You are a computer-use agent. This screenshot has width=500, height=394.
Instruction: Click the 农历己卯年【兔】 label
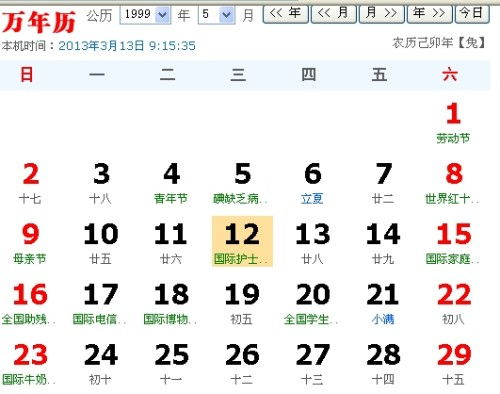click(x=439, y=43)
